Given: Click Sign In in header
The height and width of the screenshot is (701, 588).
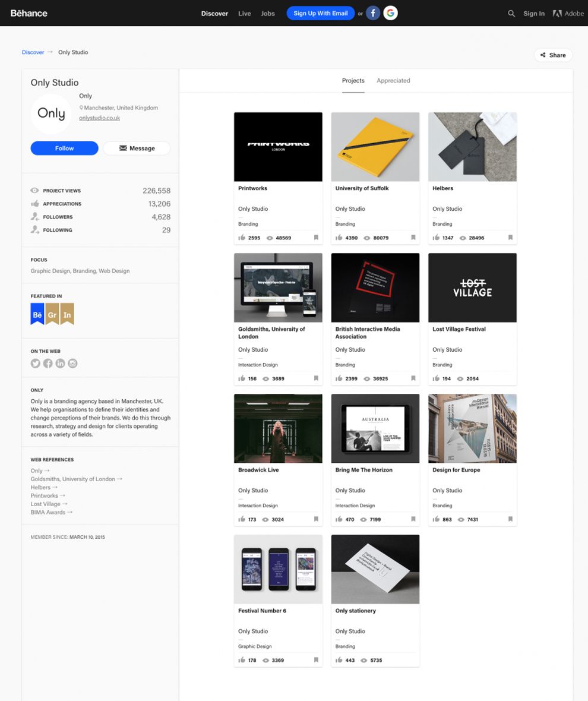Looking at the screenshot, I should coord(534,14).
